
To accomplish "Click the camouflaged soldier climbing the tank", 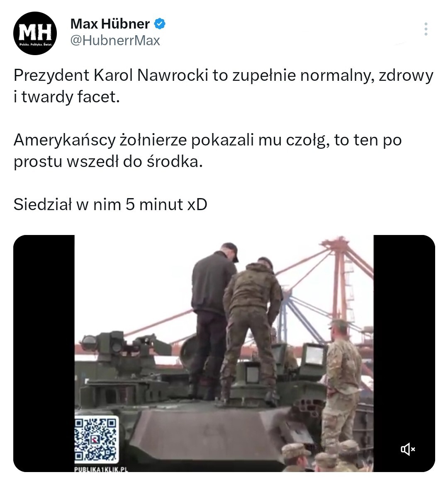I will pos(252,329).
